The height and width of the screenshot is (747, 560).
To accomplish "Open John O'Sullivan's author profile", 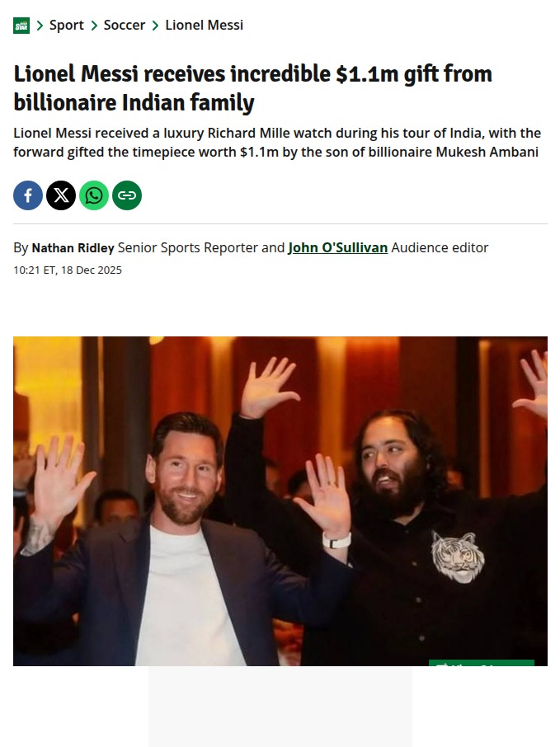I will click(338, 247).
